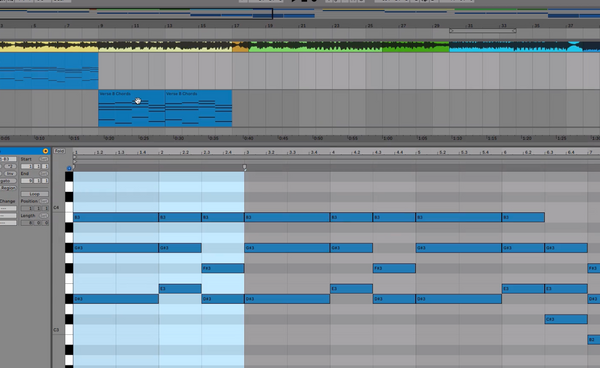This screenshot has width=600, height=368.
Task: Select the yellow section of audio waveform
Action: click(x=49, y=47)
